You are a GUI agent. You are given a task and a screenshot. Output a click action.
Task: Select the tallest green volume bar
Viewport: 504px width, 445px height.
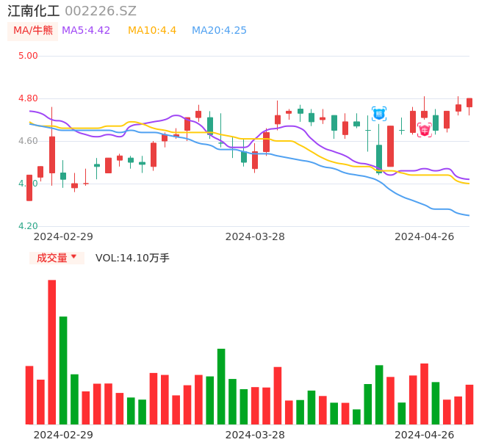pyautogui.click(x=63, y=370)
